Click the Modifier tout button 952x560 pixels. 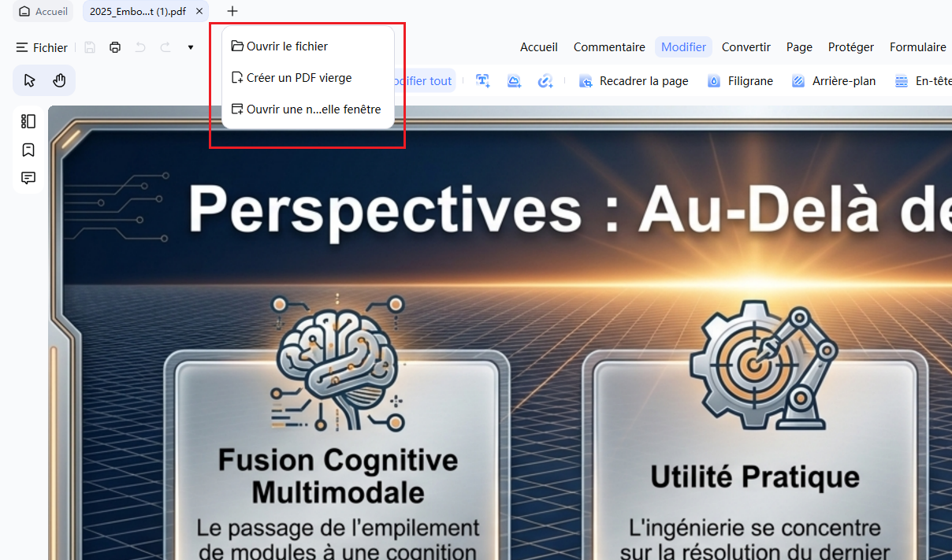point(425,81)
